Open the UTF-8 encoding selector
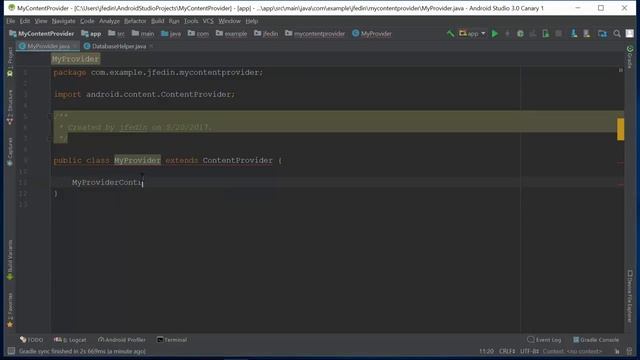The height and width of the screenshot is (360, 640). [529, 351]
